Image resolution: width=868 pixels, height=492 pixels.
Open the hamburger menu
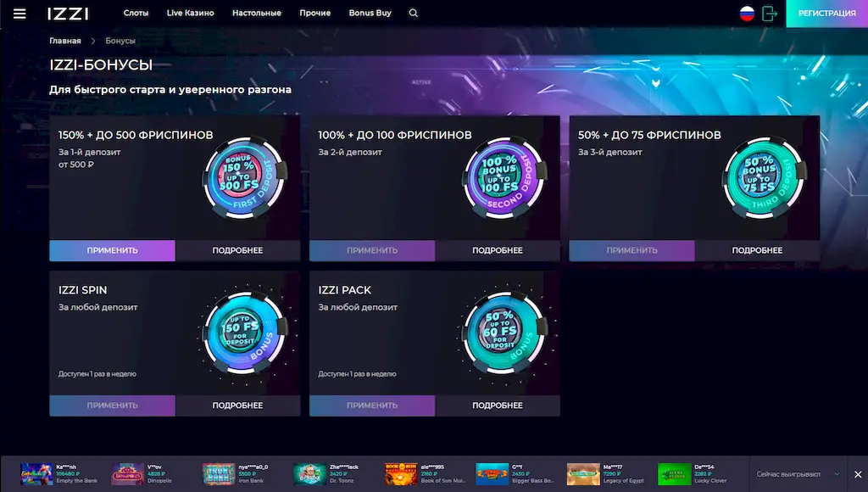click(19, 14)
